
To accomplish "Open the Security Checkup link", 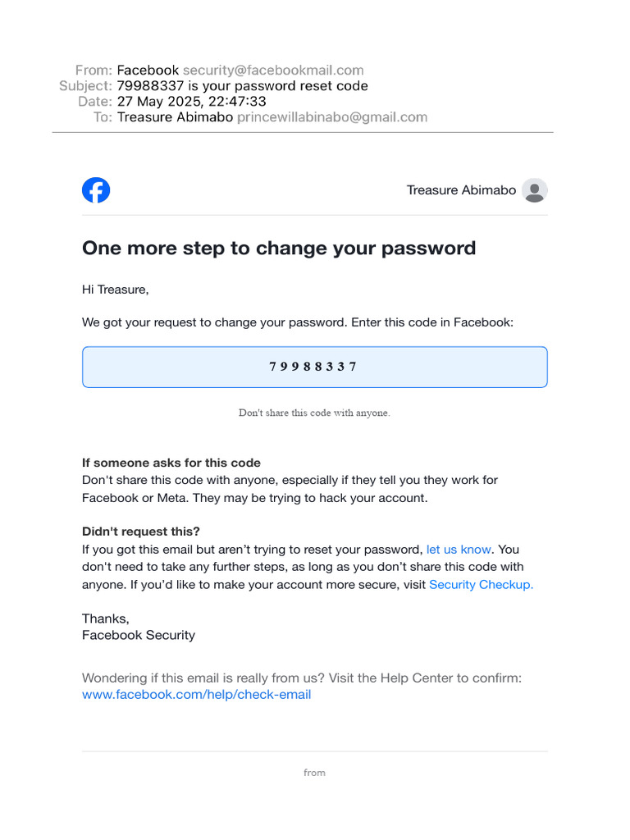I will coord(481,585).
